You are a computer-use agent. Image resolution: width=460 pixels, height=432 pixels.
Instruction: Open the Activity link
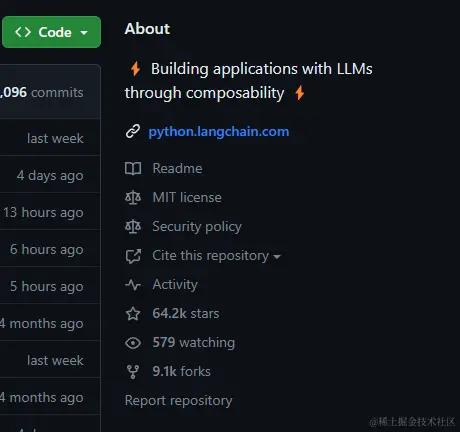pos(175,284)
